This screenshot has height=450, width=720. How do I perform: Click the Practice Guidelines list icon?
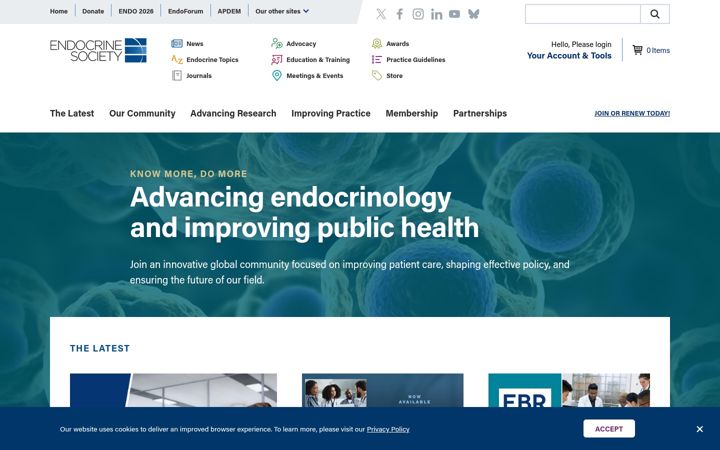pos(377,60)
